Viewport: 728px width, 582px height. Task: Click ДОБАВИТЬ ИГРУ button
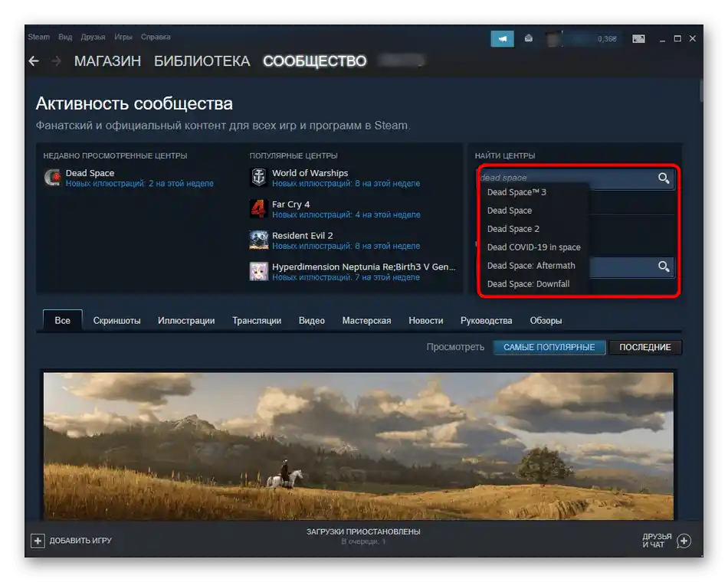(x=71, y=540)
